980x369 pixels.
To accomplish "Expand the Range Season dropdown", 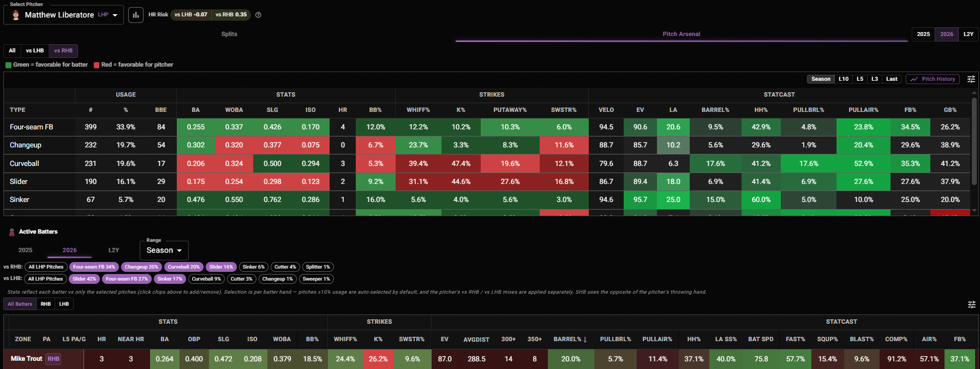I will [164, 250].
